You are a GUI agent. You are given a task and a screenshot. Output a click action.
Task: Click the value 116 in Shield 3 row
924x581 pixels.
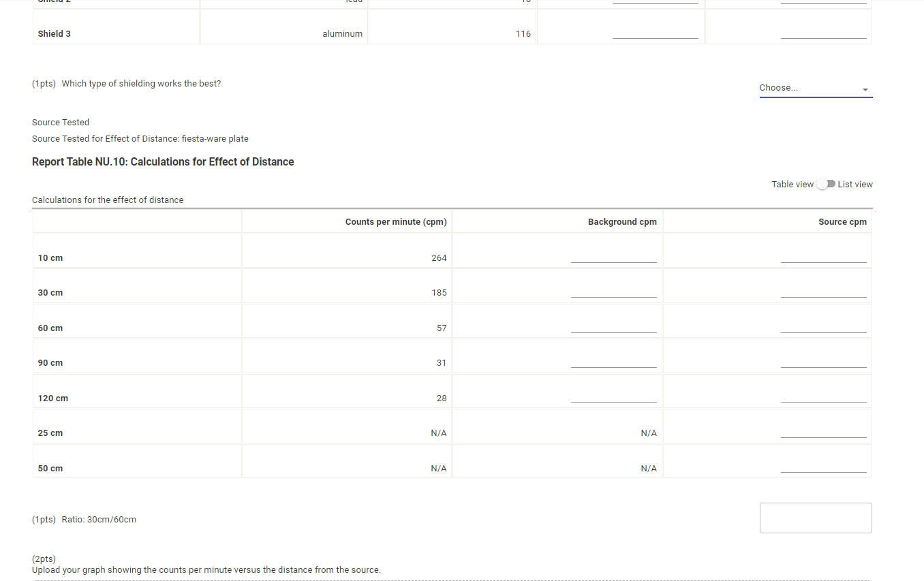click(523, 34)
